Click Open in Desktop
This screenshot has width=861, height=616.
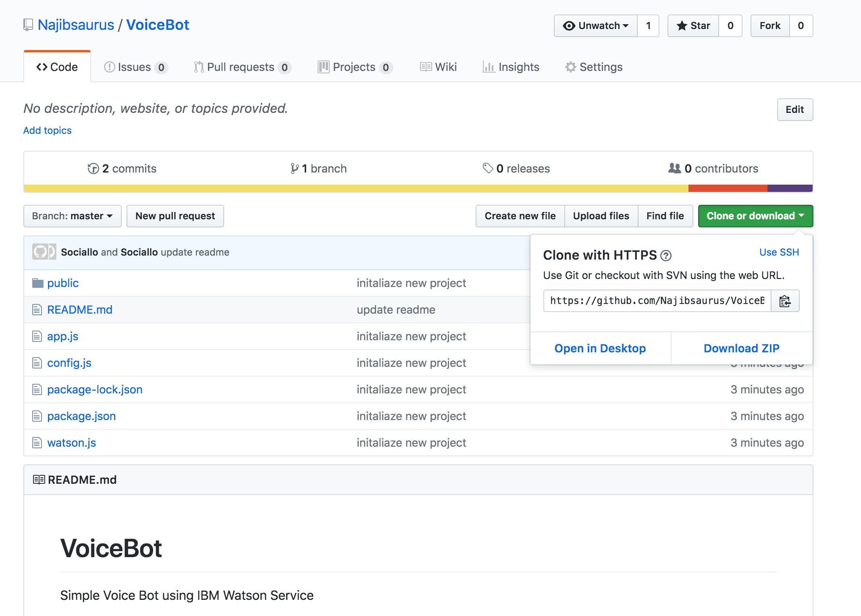coord(600,348)
